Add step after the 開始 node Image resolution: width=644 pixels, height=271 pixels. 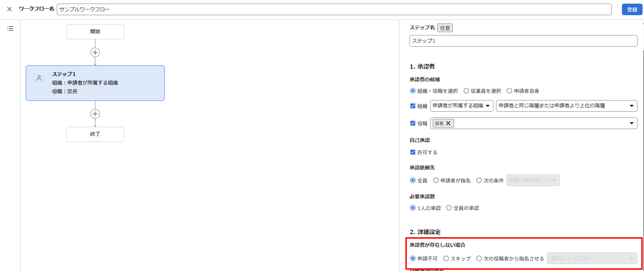95,52
